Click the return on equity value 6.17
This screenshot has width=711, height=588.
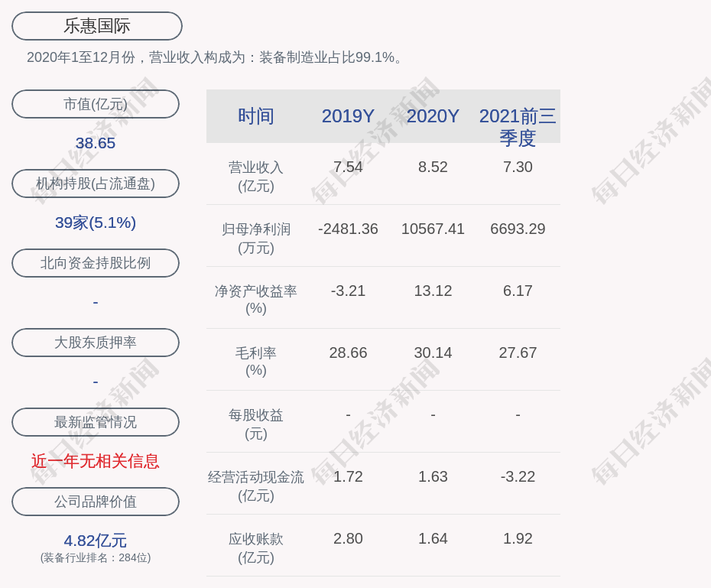click(518, 291)
